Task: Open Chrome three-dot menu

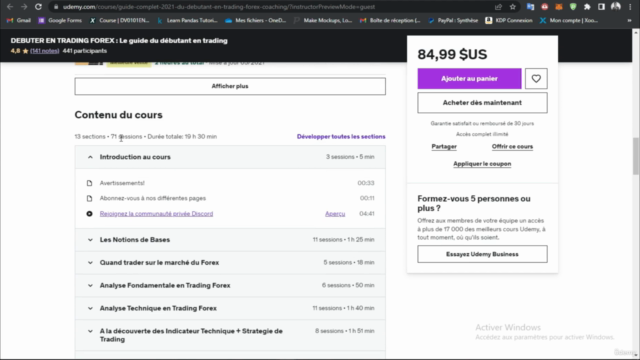Action: pyautogui.click(x=630, y=7)
